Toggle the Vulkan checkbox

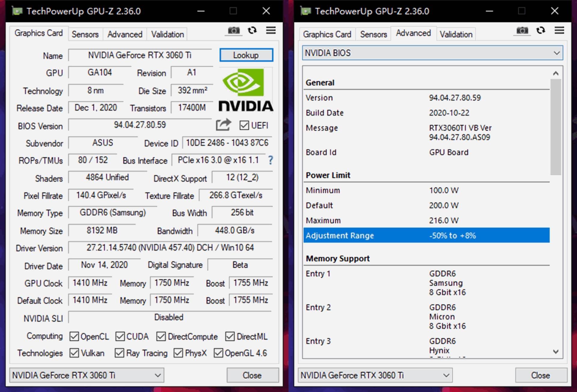pos(74,353)
